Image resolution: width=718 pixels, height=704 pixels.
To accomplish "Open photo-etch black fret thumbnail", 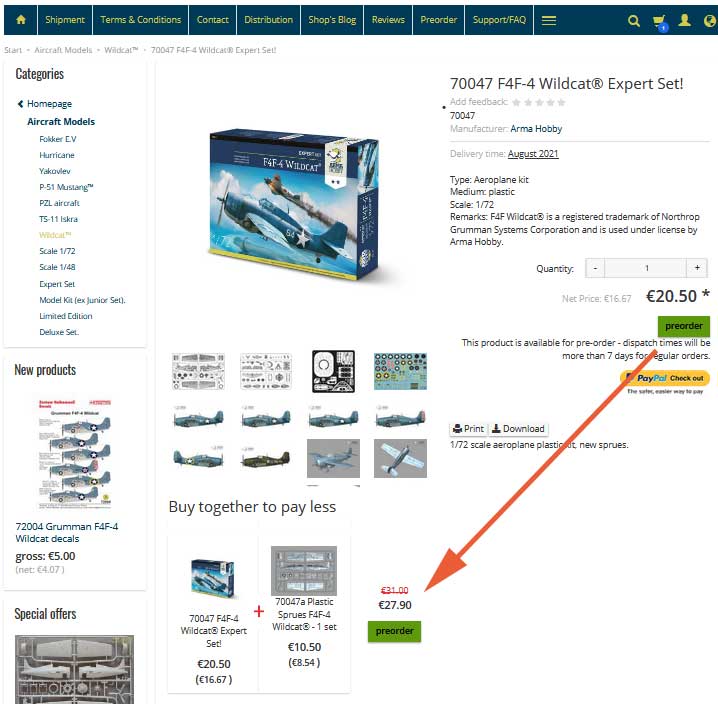I will (x=333, y=371).
